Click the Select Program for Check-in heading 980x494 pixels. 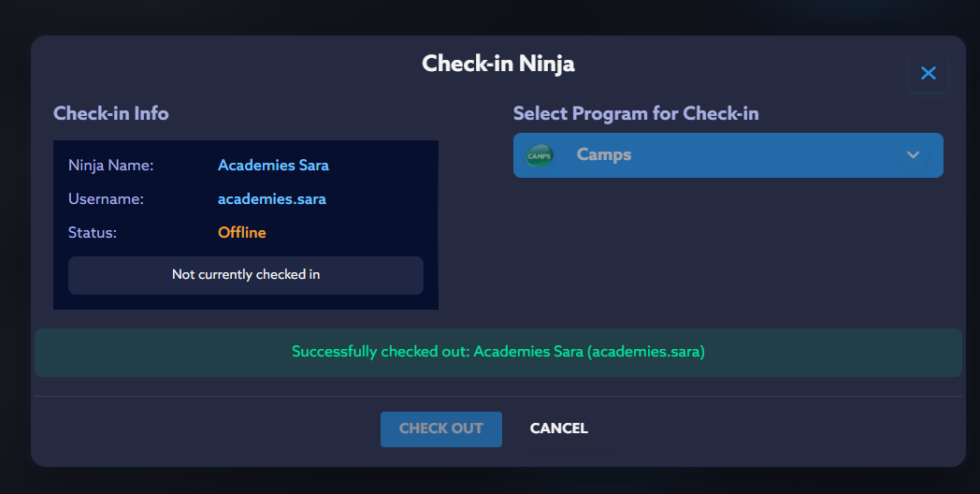(x=636, y=114)
